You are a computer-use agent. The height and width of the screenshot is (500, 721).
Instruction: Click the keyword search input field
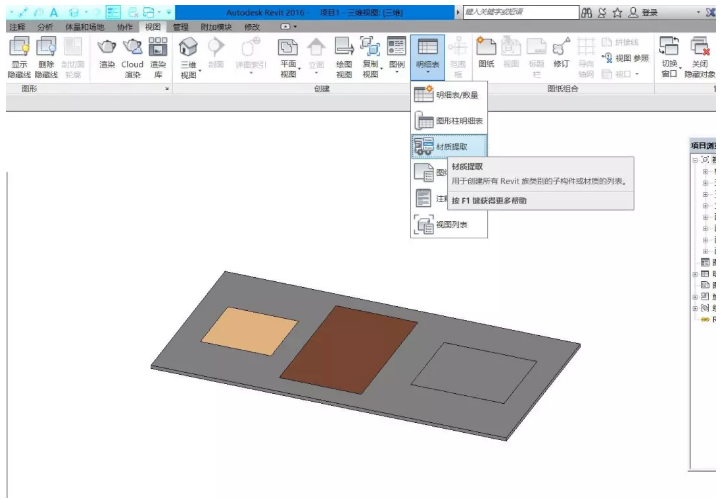(521, 12)
